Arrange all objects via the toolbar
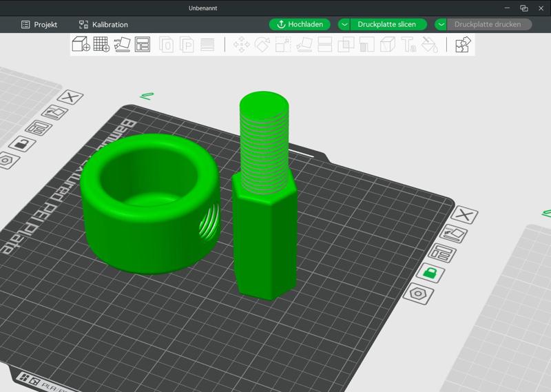Screen dimensions: 551x392 pyautogui.click(x=143, y=45)
